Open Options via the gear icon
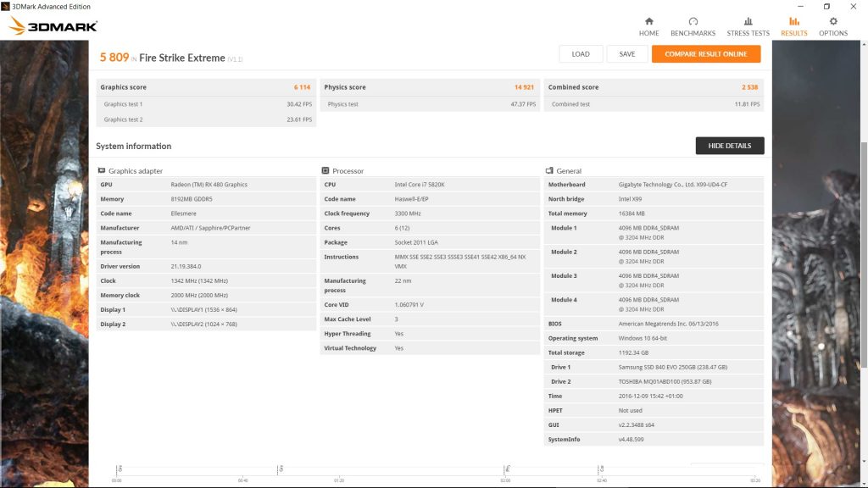This screenshot has height=488, width=868. tap(833, 21)
